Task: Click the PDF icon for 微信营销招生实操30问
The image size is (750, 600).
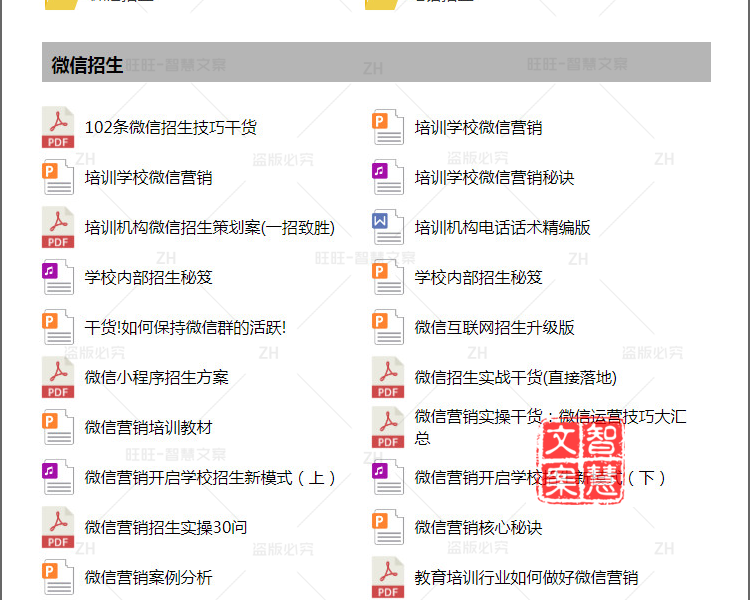Action: click(x=58, y=527)
